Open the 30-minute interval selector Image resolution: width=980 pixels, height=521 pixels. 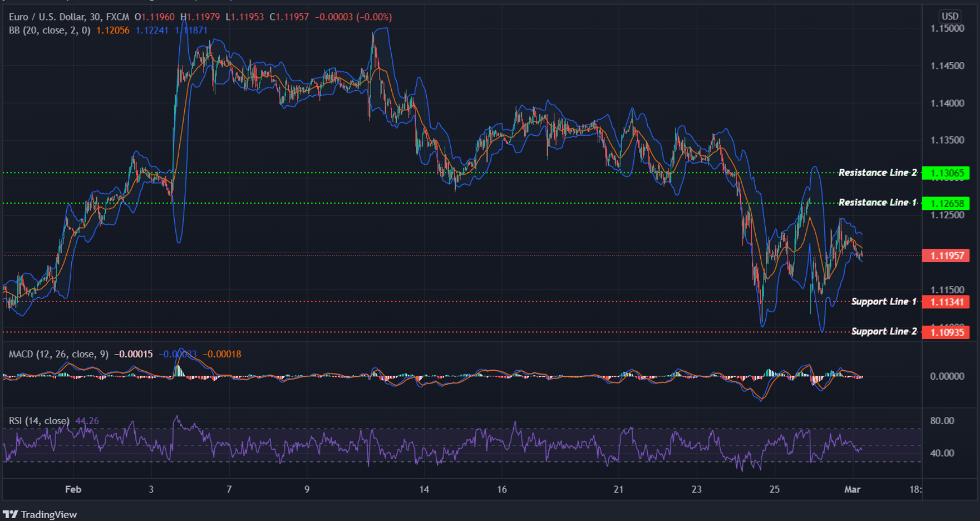click(x=93, y=17)
